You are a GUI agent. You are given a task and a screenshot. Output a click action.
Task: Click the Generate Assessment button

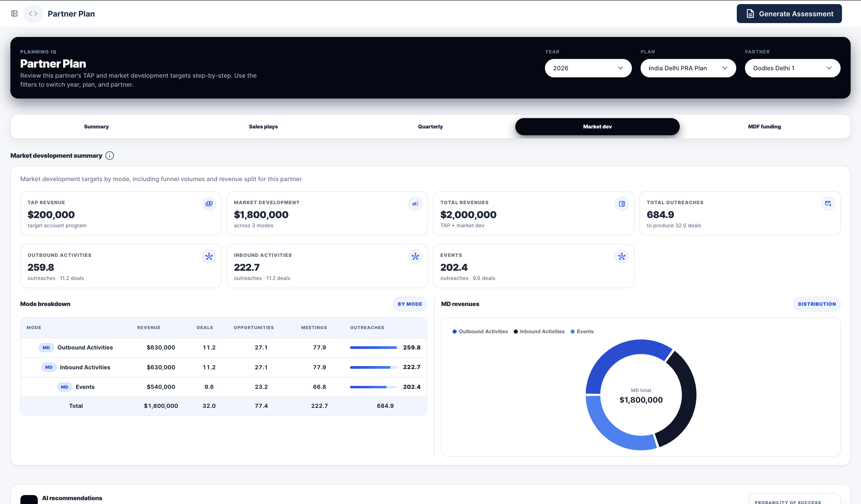tap(789, 14)
